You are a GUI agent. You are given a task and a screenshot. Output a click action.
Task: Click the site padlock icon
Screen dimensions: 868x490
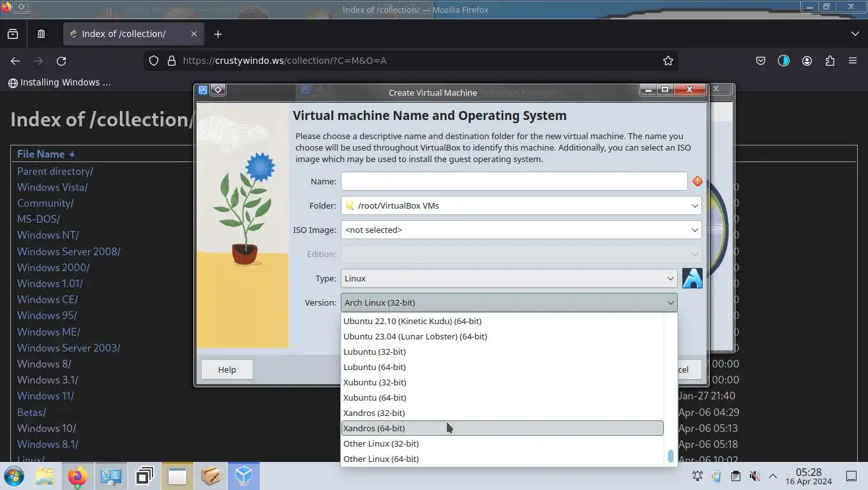click(171, 61)
